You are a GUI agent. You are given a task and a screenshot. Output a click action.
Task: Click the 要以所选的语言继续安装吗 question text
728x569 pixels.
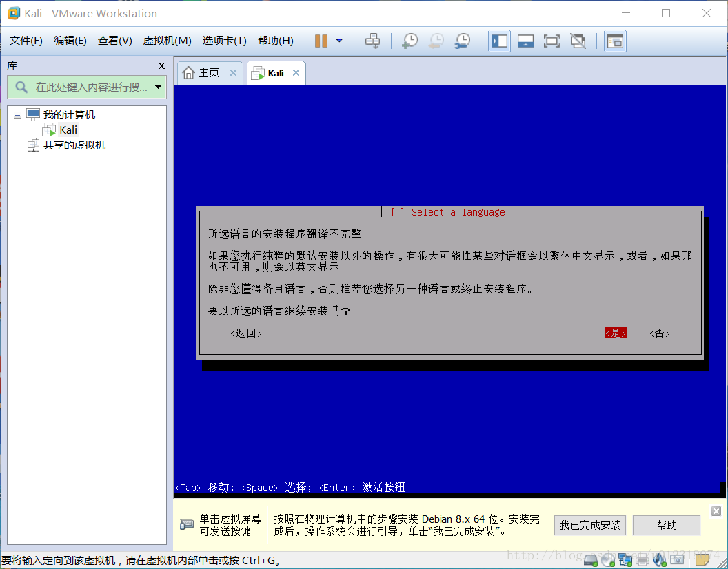click(279, 311)
